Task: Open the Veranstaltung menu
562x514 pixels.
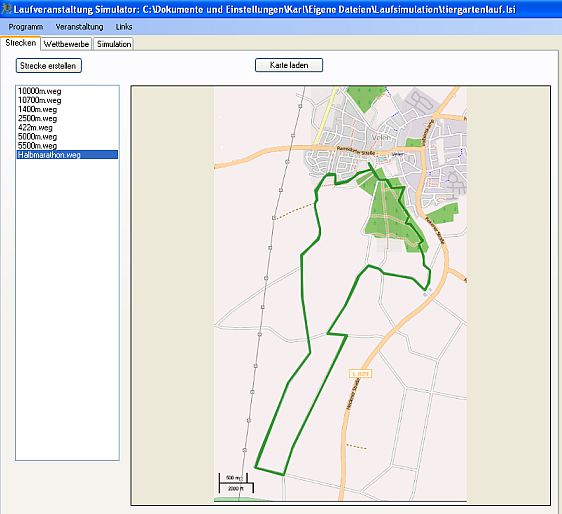Action: [79, 27]
